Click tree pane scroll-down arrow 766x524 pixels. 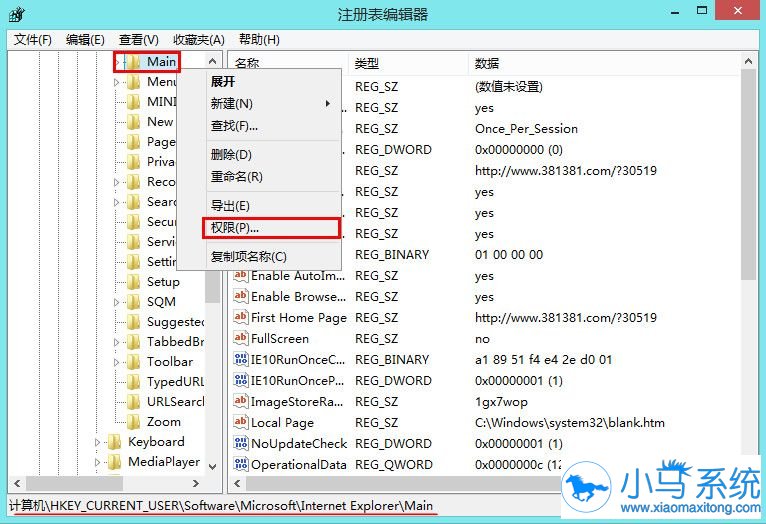point(213,466)
